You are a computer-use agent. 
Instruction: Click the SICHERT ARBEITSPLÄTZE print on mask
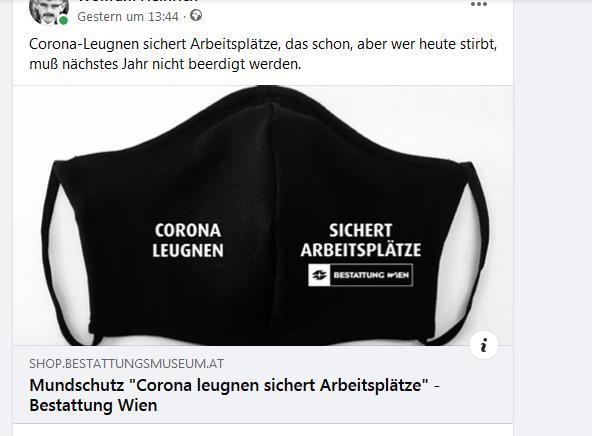click(361, 240)
